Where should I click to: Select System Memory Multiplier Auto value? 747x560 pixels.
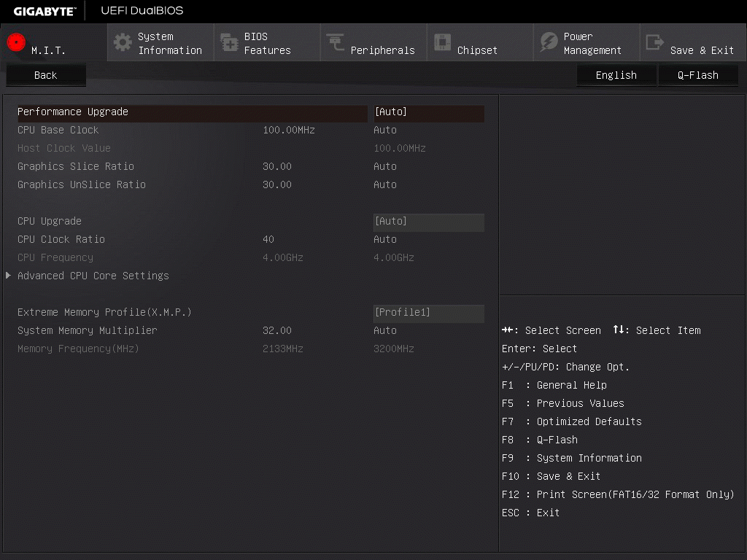pos(385,330)
